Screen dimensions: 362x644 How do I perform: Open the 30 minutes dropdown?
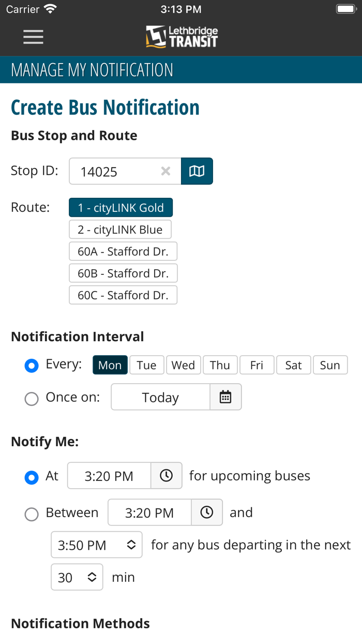coord(77,577)
